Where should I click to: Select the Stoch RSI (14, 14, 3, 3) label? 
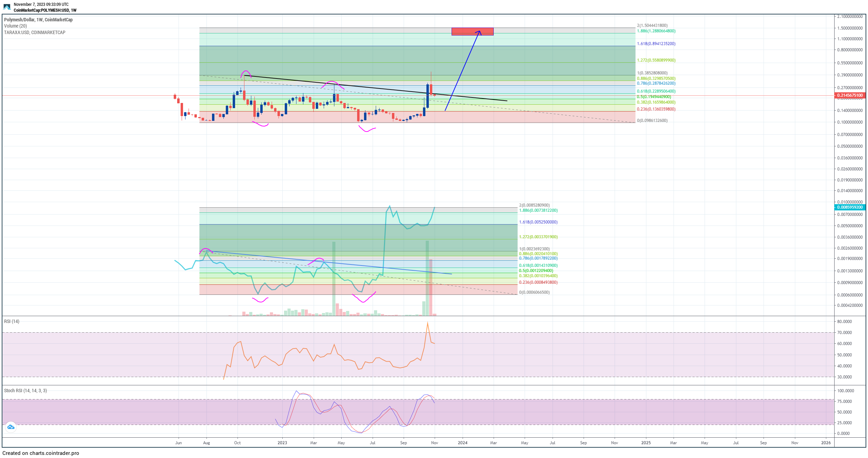pos(26,391)
